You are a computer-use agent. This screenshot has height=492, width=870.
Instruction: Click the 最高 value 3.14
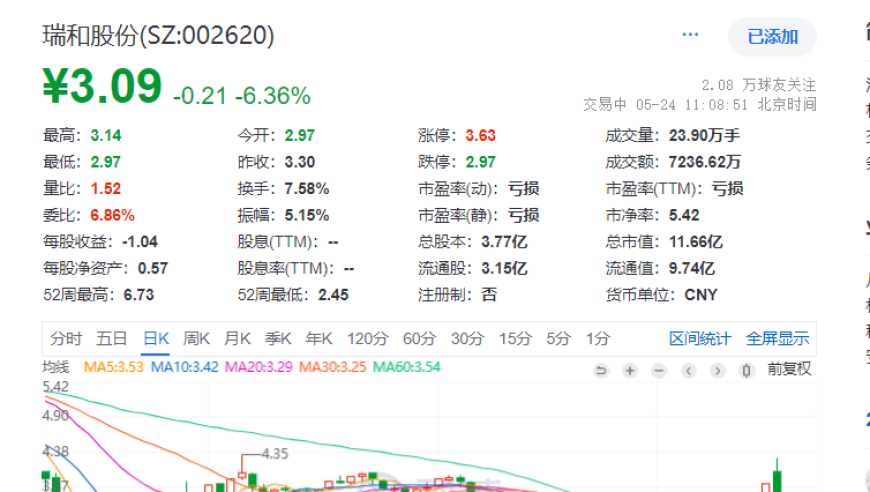(x=106, y=135)
